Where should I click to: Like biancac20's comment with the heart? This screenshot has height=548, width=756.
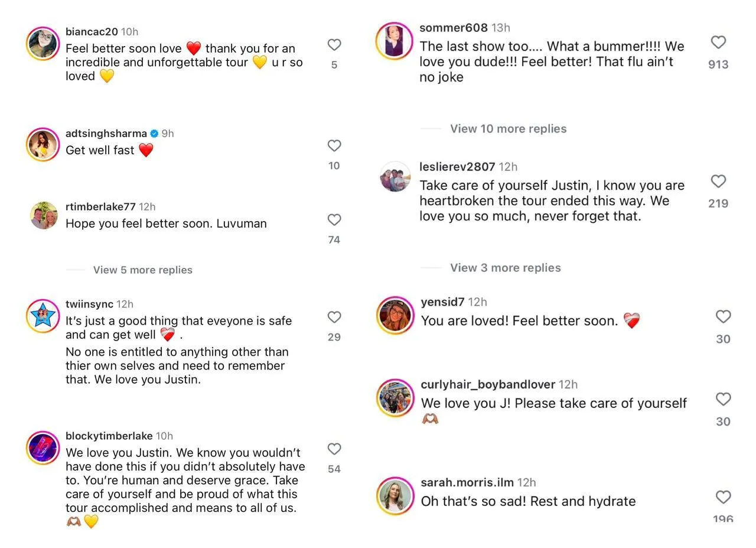pyautogui.click(x=334, y=45)
